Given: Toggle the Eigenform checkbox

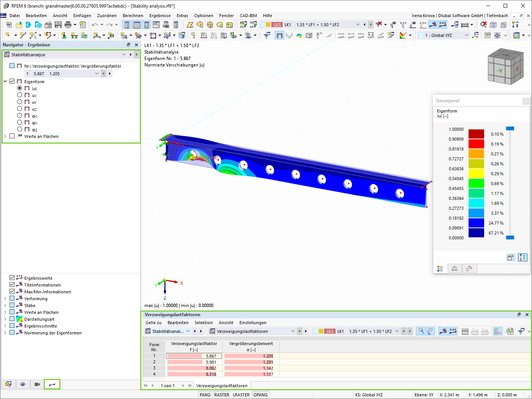Looking at the screenshot, I should point(12,81).
